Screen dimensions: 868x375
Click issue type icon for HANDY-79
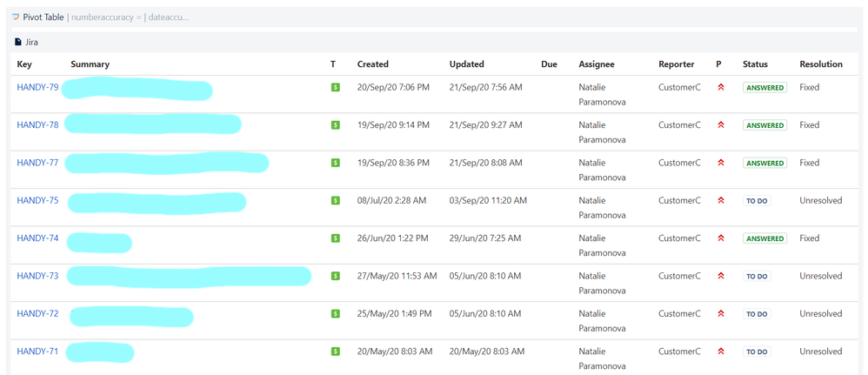[335, 88]
